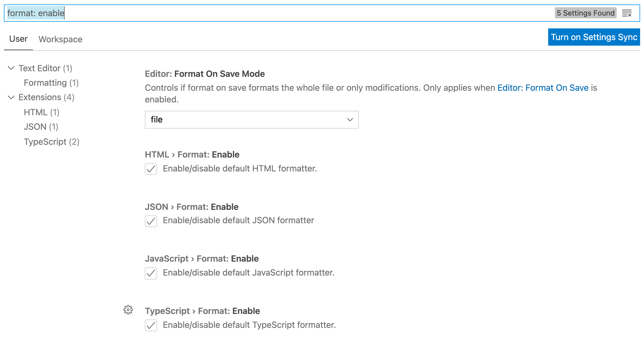Collapse the Extensions section chevron
Viewport: 644px width, 339px height.
click(11, 97)
